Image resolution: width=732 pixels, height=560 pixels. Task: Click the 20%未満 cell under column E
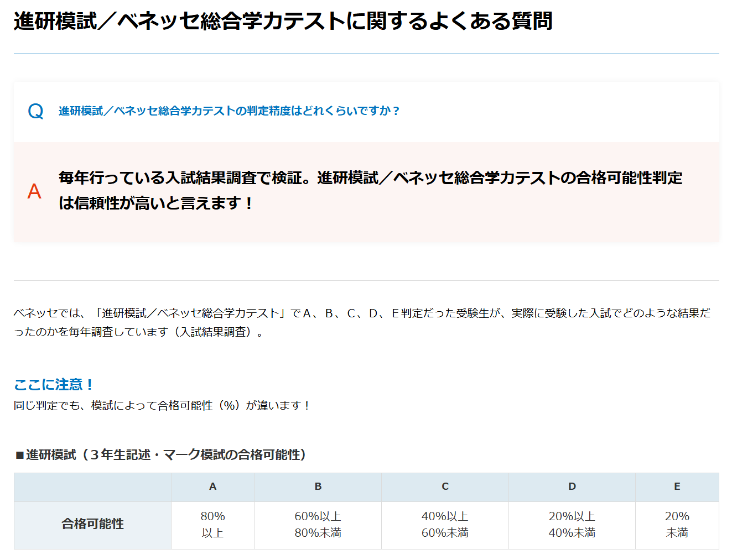(x=677, y=525)
